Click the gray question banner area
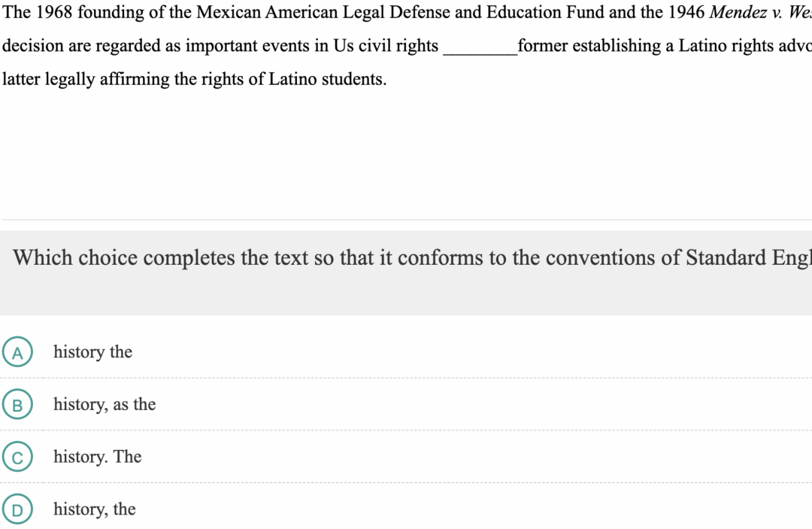 click(x=406, y=273)
